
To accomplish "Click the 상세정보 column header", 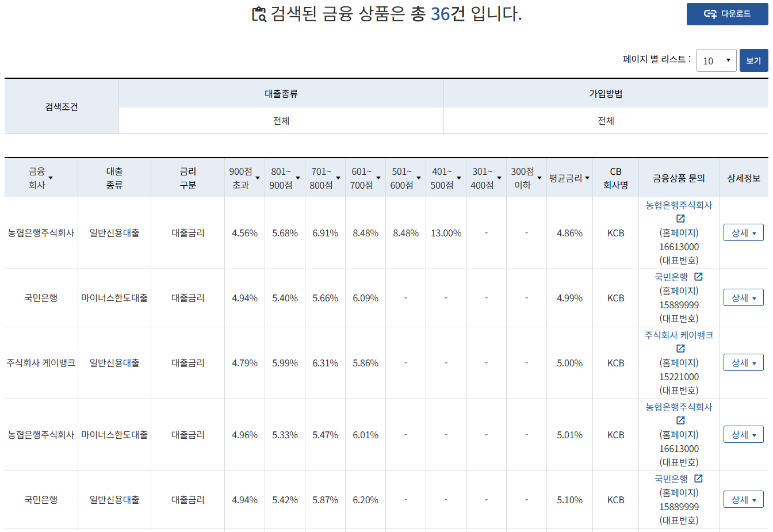I will pyautogui.click(x=744, y=178).
